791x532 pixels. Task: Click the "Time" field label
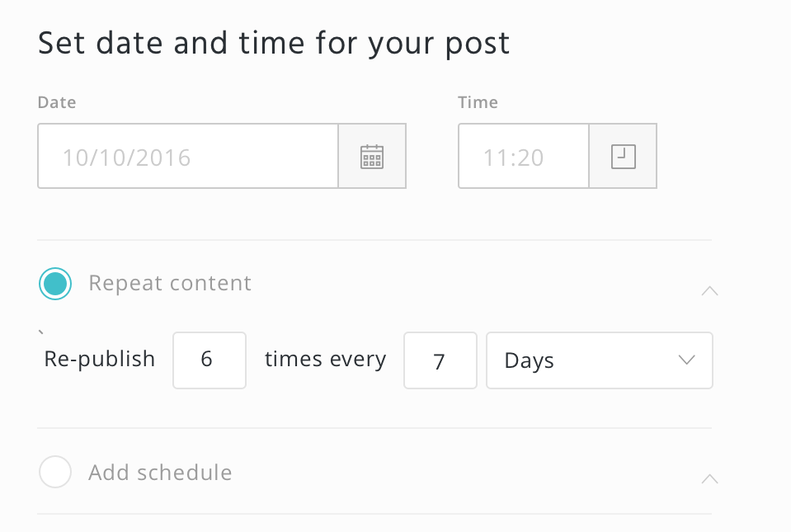click(478, 103)
